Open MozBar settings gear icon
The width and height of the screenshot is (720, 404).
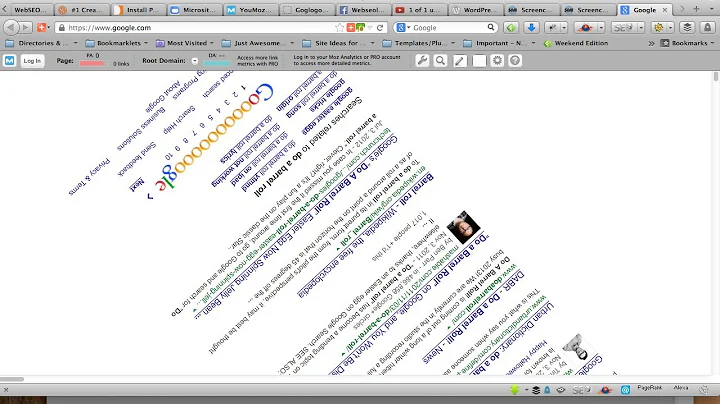[x=497, y=61]
